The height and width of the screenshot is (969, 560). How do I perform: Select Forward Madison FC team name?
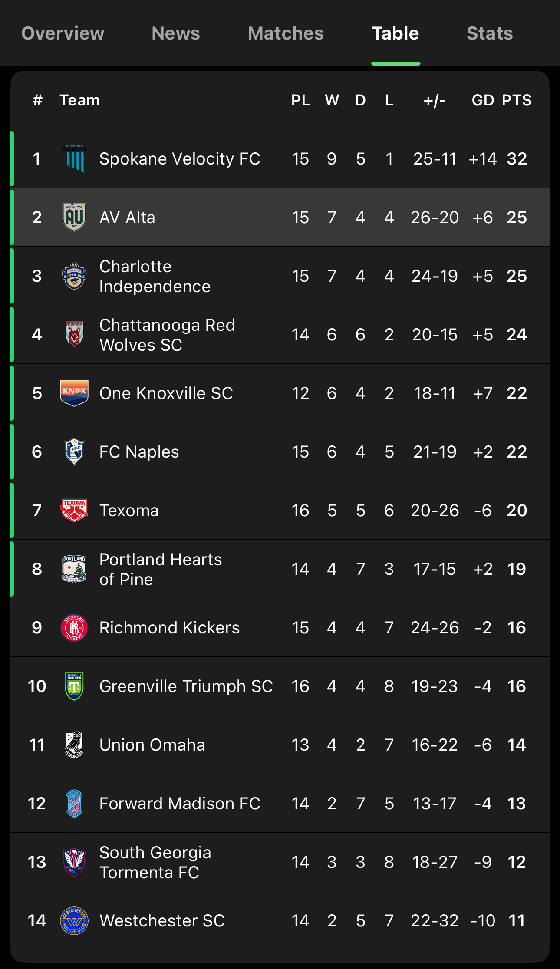click(x=180, y=804)
